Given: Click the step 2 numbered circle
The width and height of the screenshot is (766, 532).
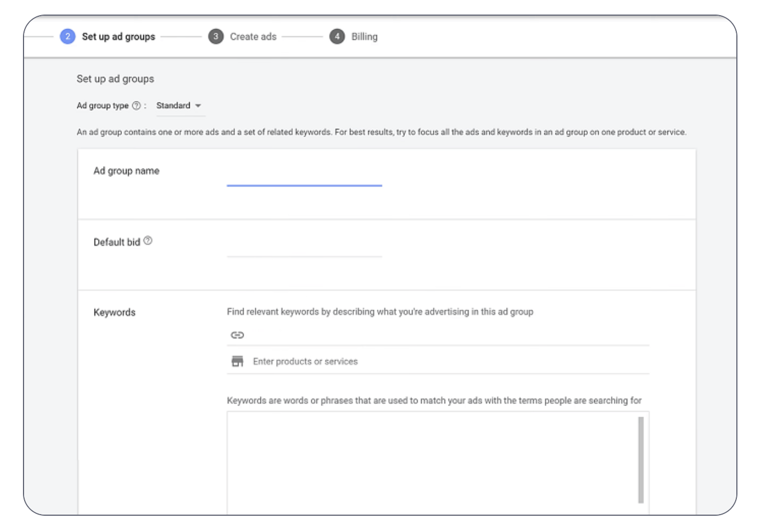Looking at the screenshot, I should [67, 36].
